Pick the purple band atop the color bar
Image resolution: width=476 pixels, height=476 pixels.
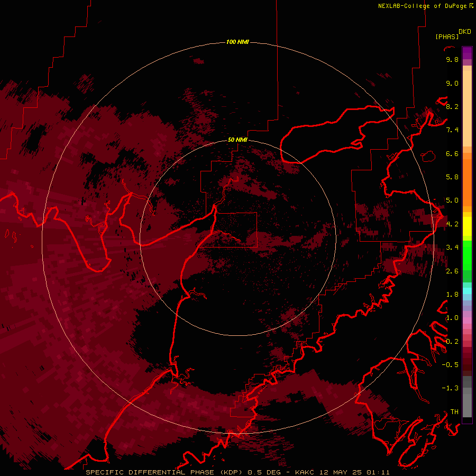click(x=467, y=53)
